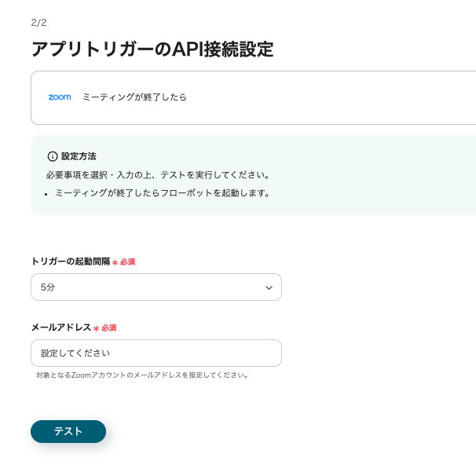The width and height of the screenshot is (476, 461).
Task: Focus the メールアドレス input field
Action: (156, 353)
